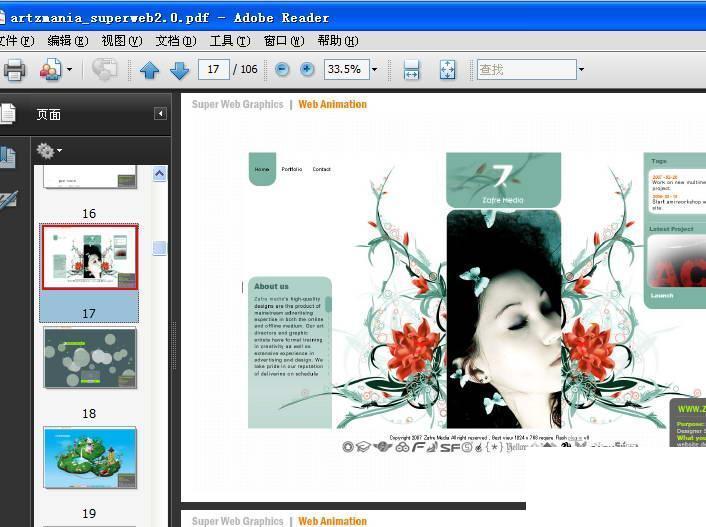Open the 帮助(H) menu

click(x=338, y=41)
